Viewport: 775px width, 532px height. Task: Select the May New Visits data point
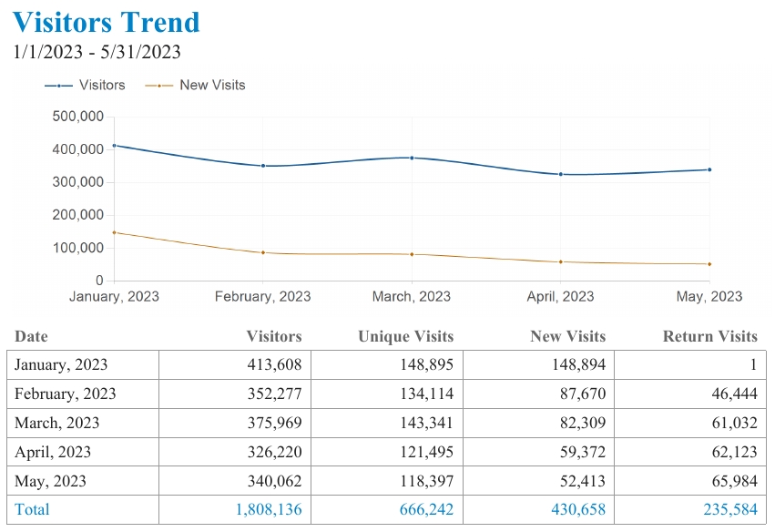(709, 264)
